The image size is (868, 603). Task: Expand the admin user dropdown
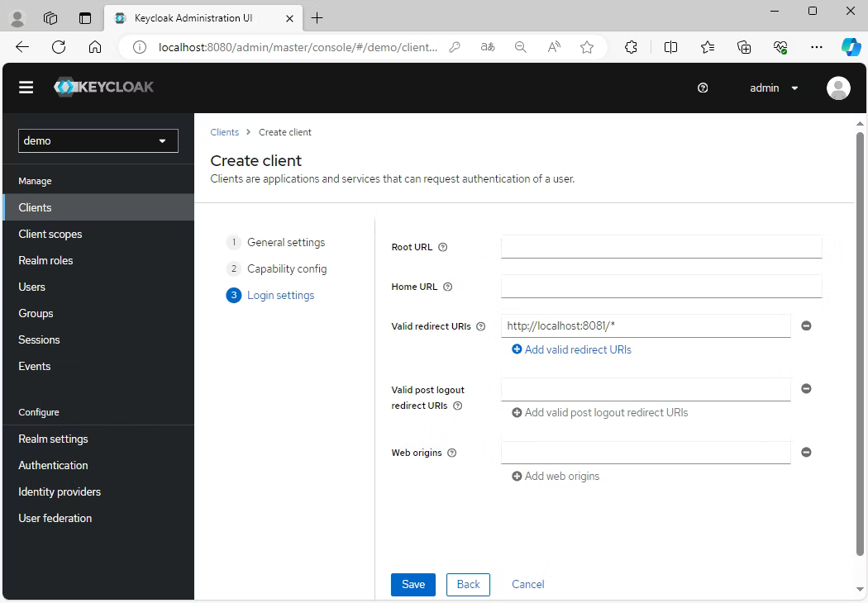click(x=774, y=88)
